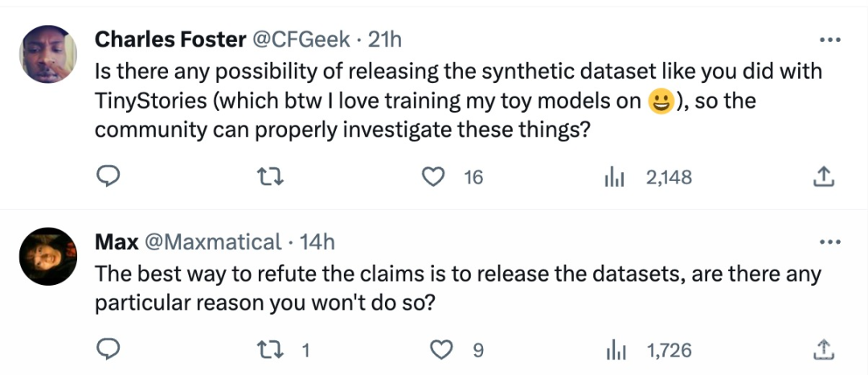Screen dimensions: 868x375
Task: Open Charles Foster's profile picture
Action: (47, 53)
